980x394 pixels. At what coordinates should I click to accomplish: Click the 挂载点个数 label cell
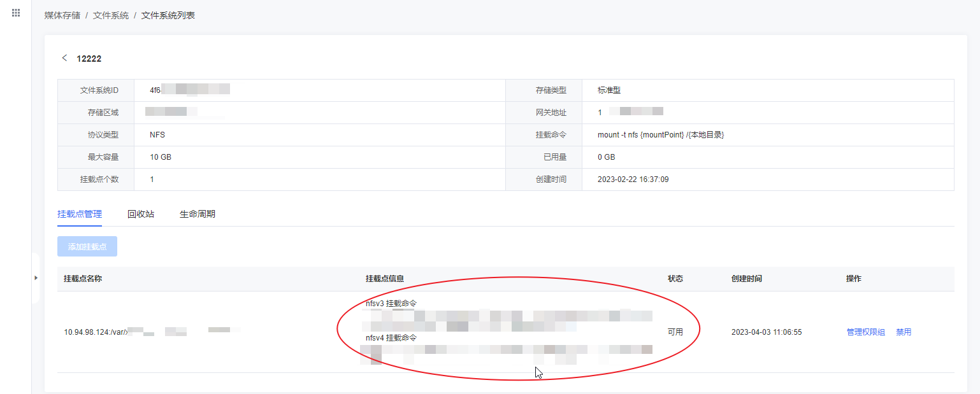(96, 179)
